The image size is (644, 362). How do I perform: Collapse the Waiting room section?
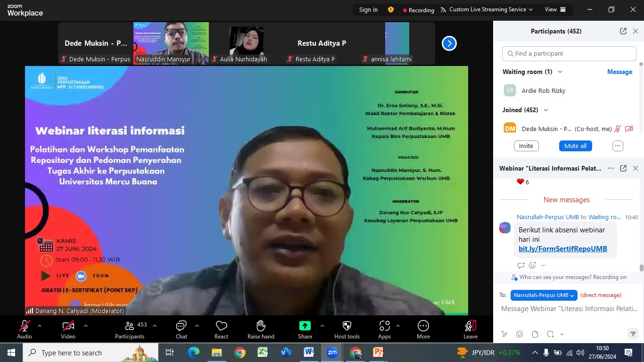[560, 72]
